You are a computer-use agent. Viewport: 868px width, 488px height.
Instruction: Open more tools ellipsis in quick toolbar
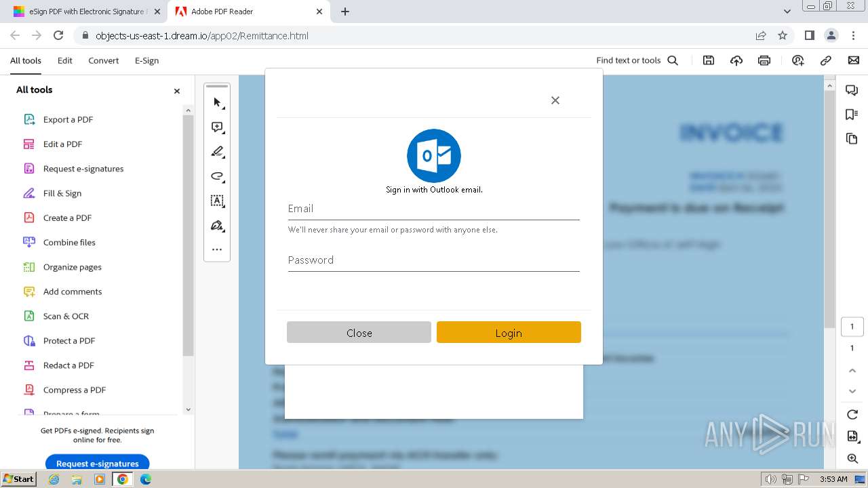217,249
